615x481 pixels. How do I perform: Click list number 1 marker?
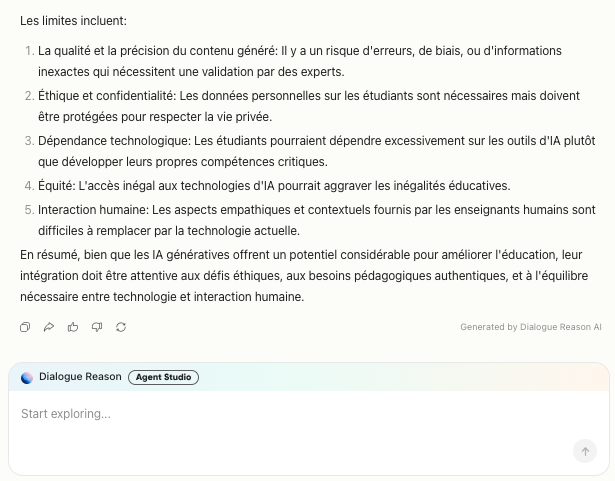point(29,51)
